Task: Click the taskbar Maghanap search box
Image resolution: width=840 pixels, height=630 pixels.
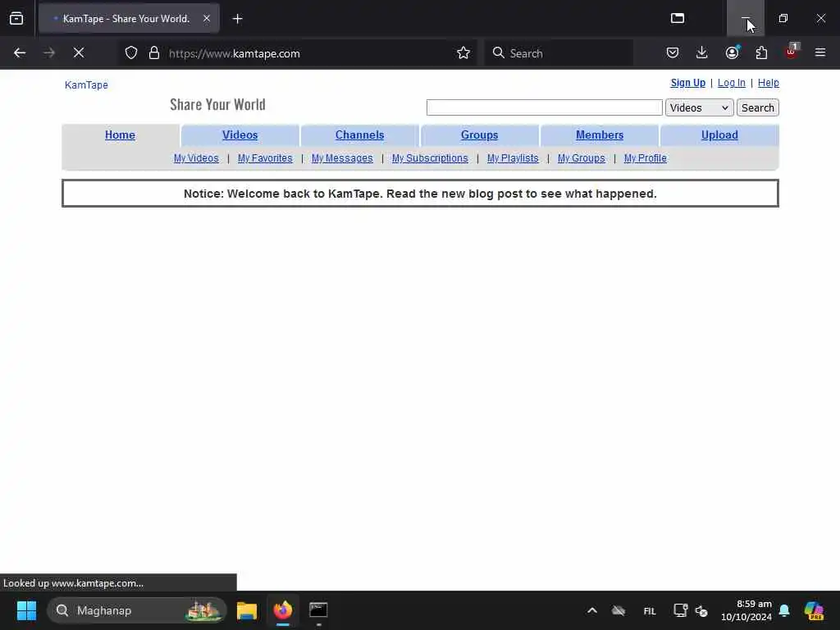Action: pyautogui.click(x=137, y=610)
